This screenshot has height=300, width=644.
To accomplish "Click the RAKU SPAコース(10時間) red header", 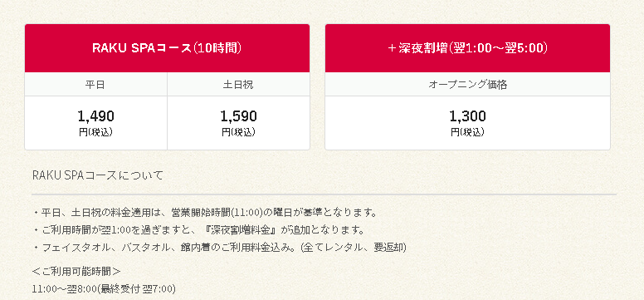I will 167,48.
